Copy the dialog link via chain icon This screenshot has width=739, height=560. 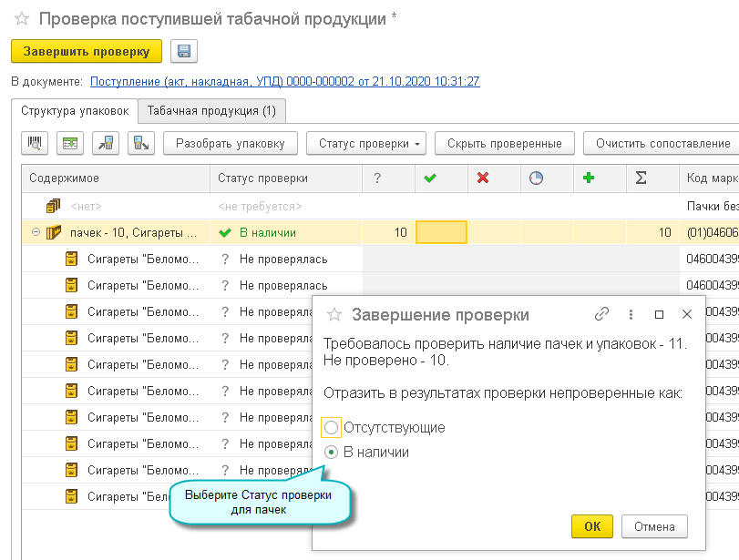point(601,314)
